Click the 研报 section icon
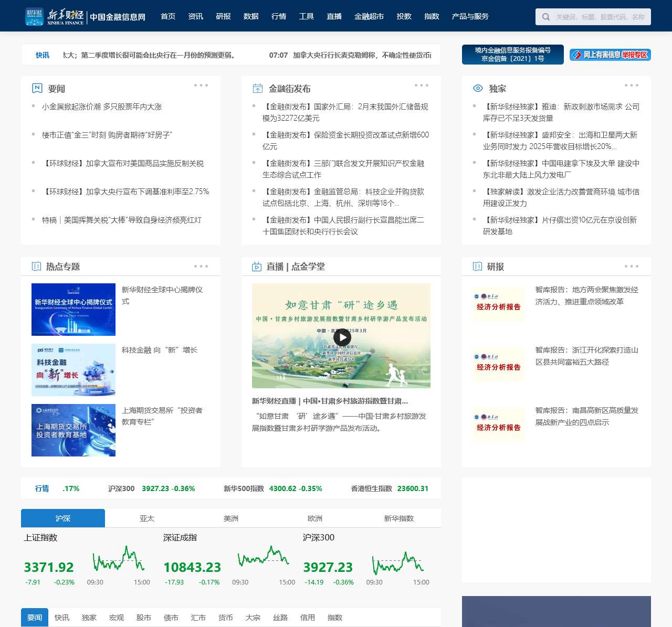Image resolution: width=672 pixels, height=627 pixels. (x=477, y=266)
